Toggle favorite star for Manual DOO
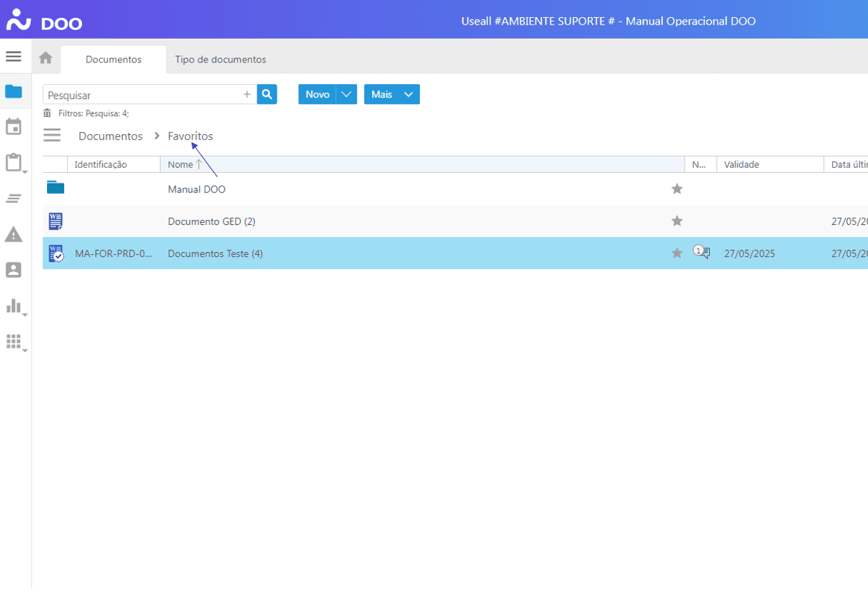 pyautogui.click(x=677, y=189)
